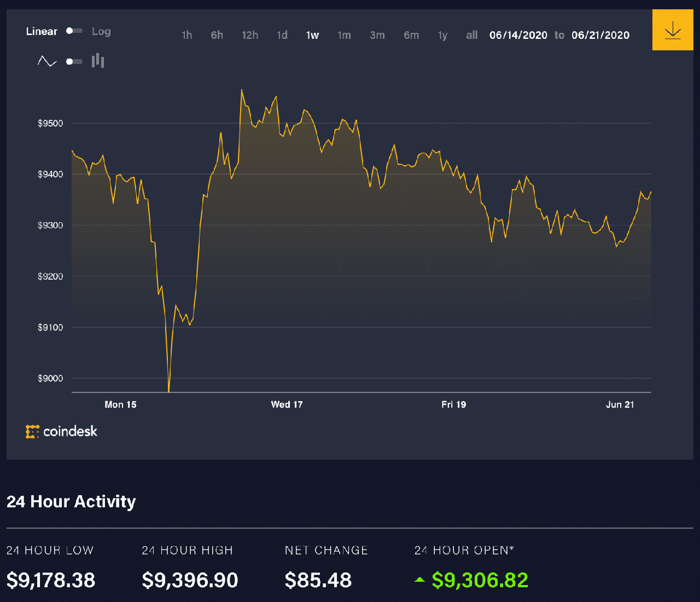Switch to the 1d time range

282,35
